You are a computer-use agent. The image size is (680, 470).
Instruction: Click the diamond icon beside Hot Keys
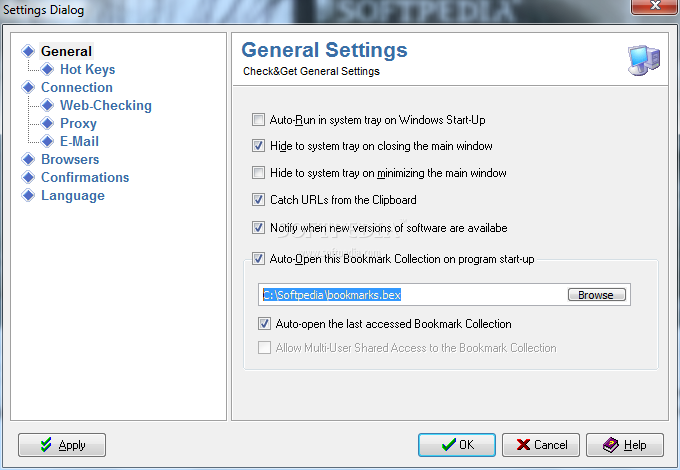47,69
